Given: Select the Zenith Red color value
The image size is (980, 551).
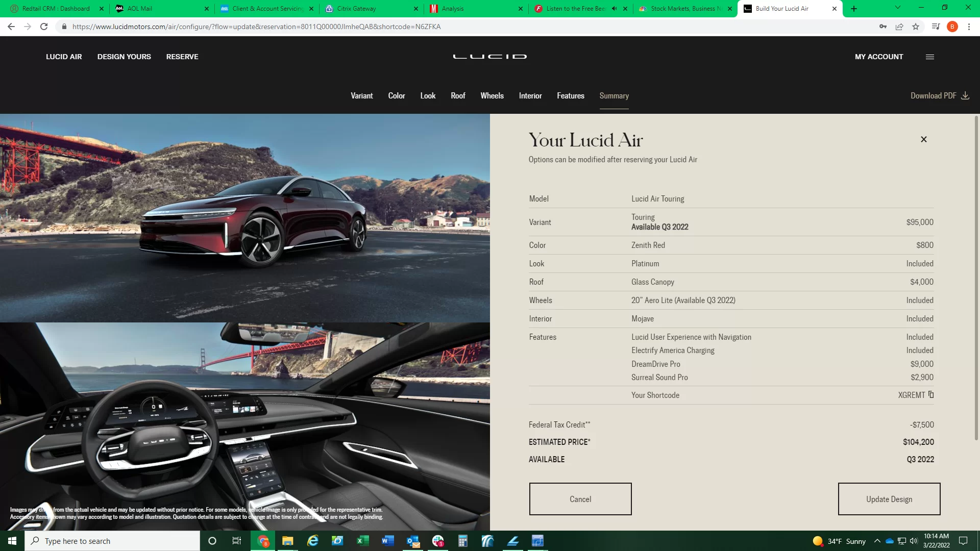Looking at the screenshot, I should pos(648,245).
